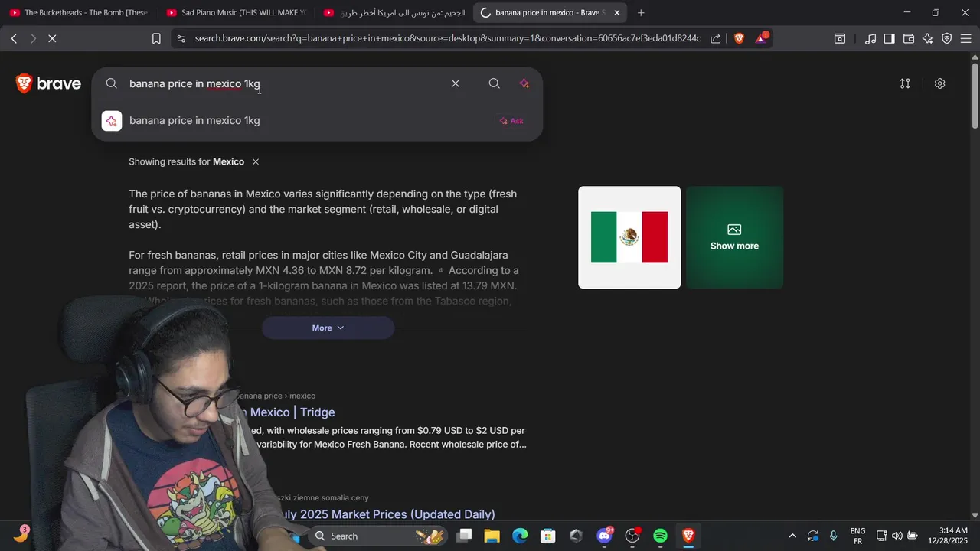Open the volume speaker icon in tray

pos(897,536)
